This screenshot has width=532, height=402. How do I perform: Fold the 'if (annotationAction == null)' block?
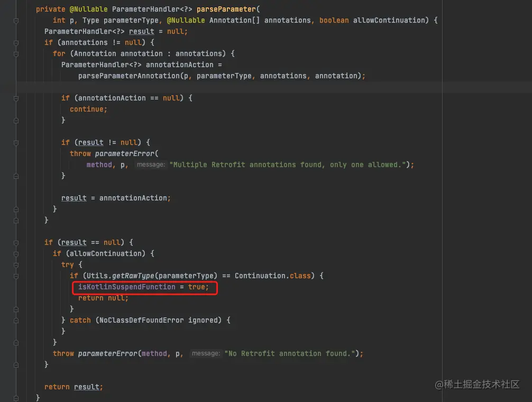point(16,98)
